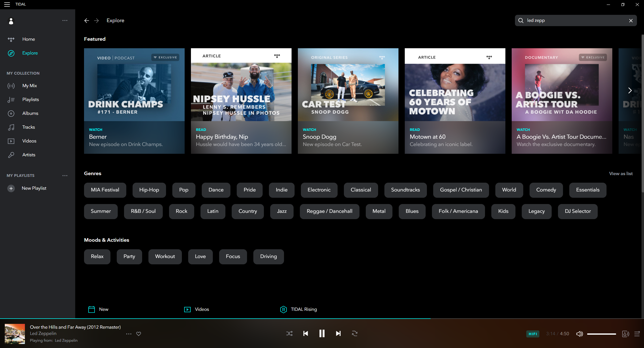Click the View as list link

coord(621,174)
